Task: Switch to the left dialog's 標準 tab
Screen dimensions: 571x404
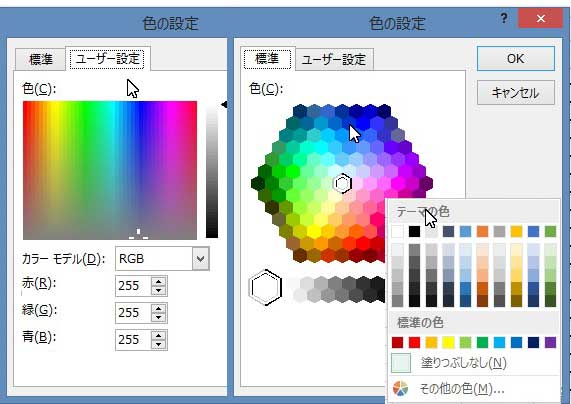Action: click(x=40, y=59)
